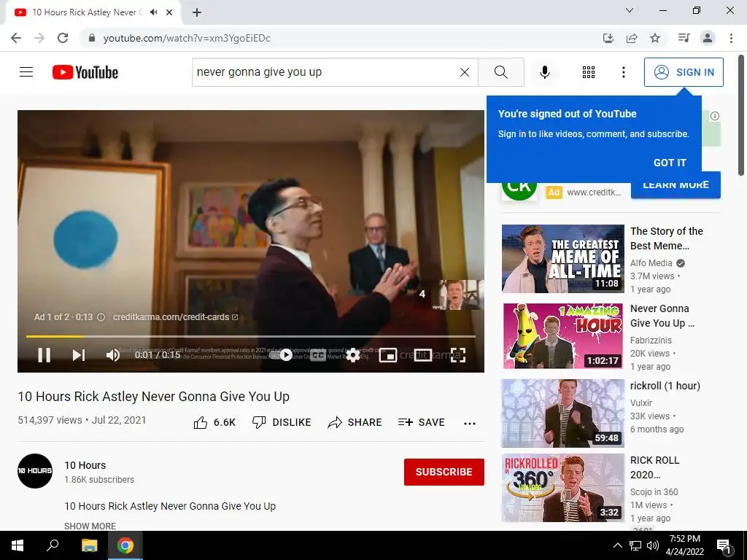Bookmark this page with star

[655, 38]
